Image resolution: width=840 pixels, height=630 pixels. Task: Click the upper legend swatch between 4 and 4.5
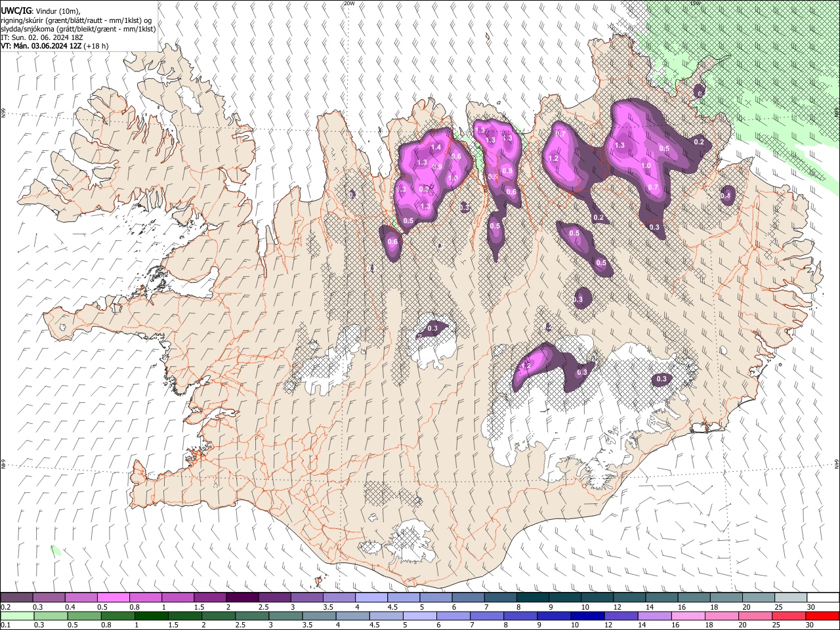(x=371, y=597)
